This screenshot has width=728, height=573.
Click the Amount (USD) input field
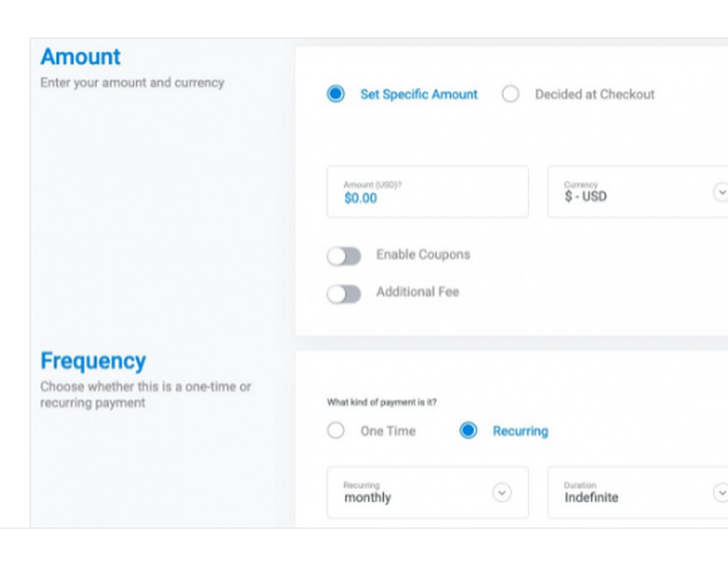(x=427, y=192)
